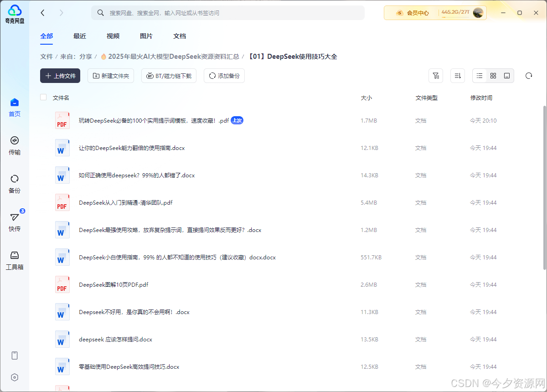
Task: Select the 文档 tab
Action: (x=180, y=36)
